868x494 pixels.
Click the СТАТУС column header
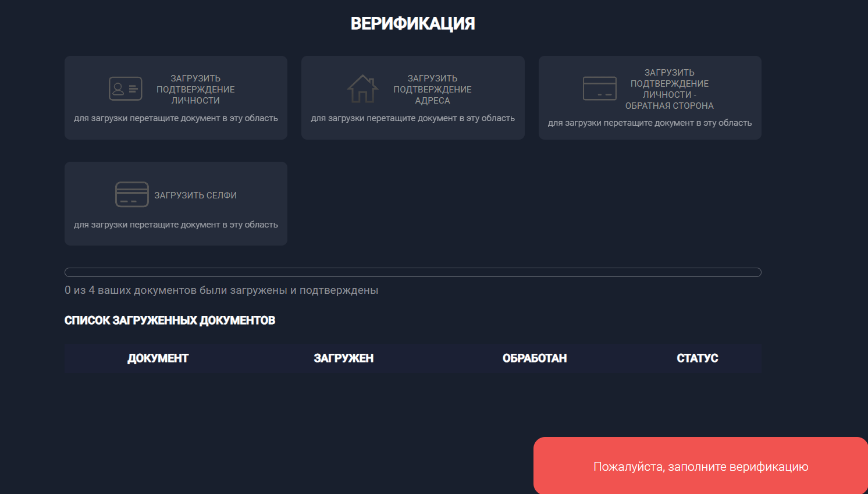point(698,358)
